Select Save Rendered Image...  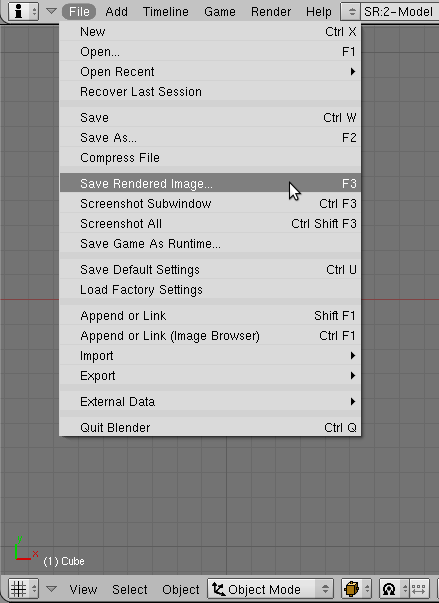point(210,183)
